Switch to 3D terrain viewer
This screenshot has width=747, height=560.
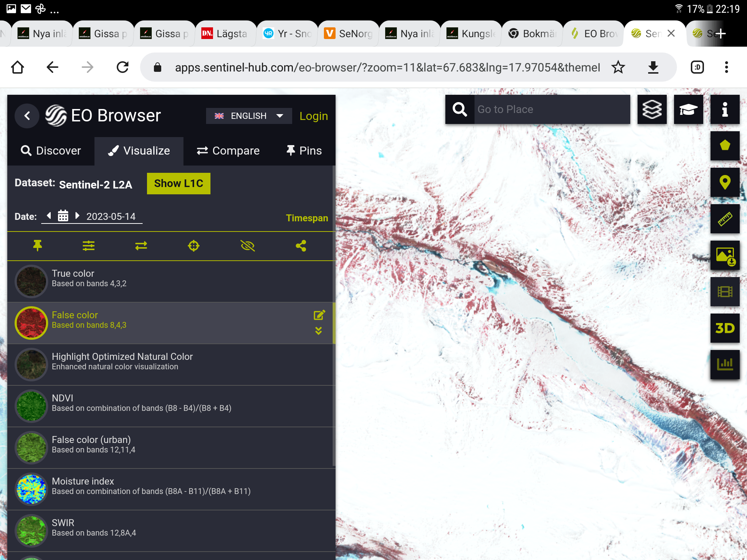pyautogui.click(x=725, y=328)
